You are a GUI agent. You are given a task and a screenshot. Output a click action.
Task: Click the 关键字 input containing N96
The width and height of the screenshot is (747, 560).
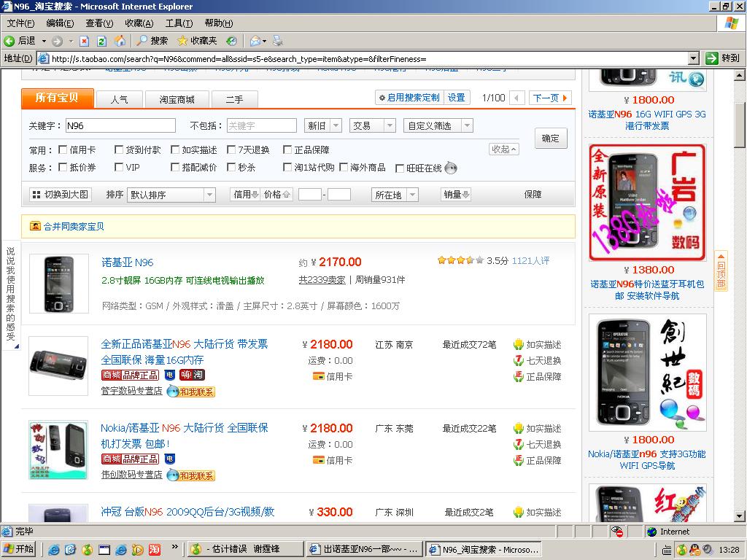point(120,125)
